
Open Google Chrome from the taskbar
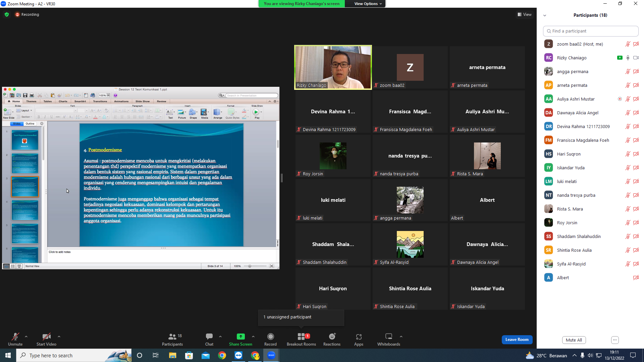222,355
